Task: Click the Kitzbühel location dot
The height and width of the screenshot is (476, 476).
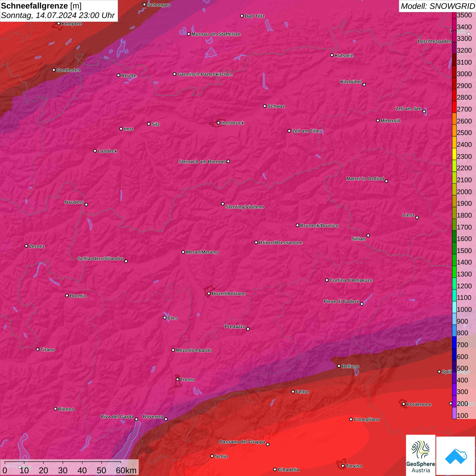Action: (364, 84)
